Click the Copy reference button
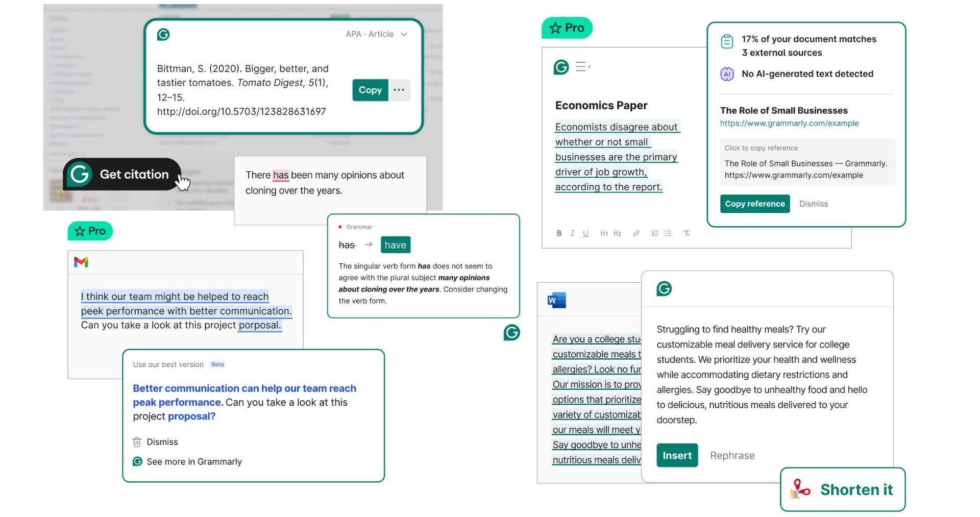 (755, 204)
